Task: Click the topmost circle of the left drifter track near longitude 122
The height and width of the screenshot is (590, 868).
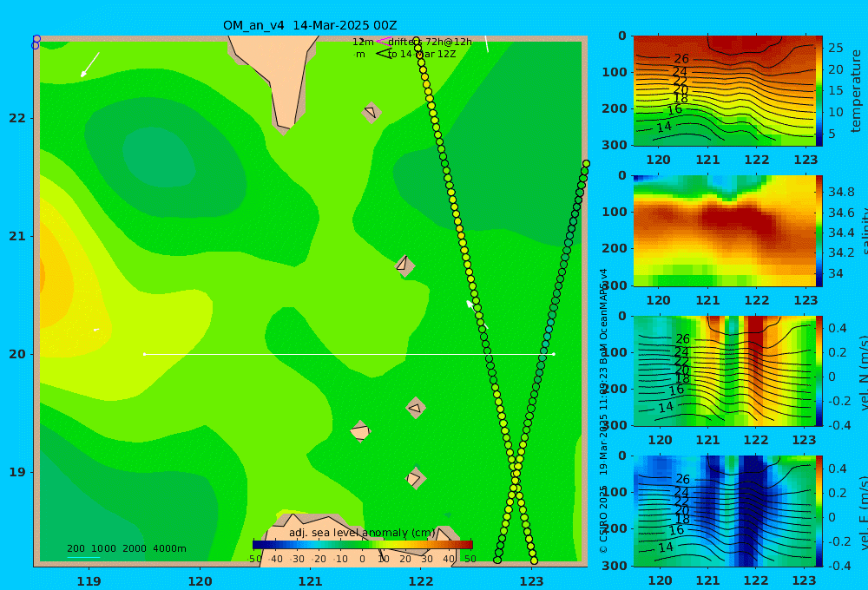Action: click(417, 41)
